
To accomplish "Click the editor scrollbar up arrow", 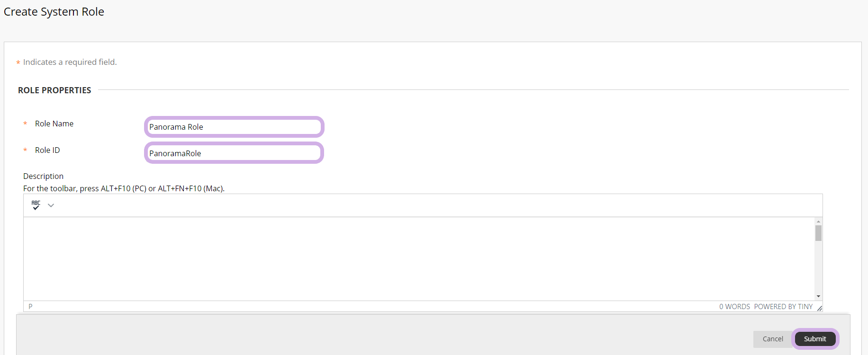I will point(818,222).
